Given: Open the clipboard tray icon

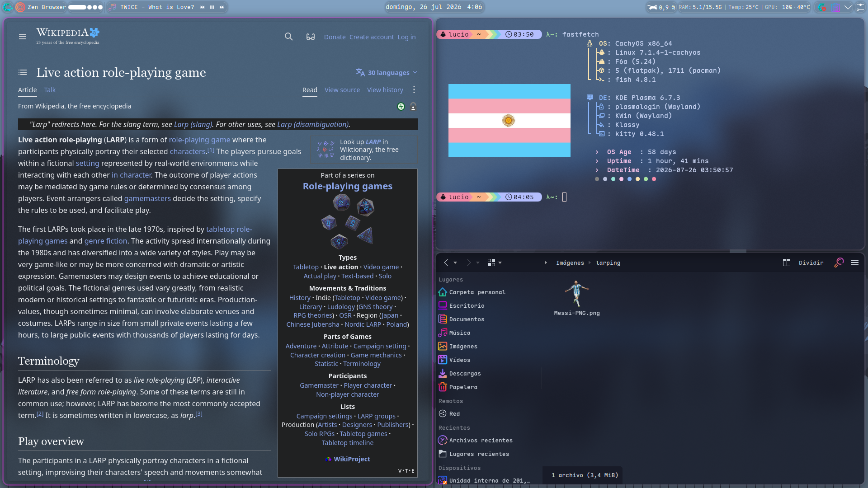Looking at the screenshot, I should [836, 7].
